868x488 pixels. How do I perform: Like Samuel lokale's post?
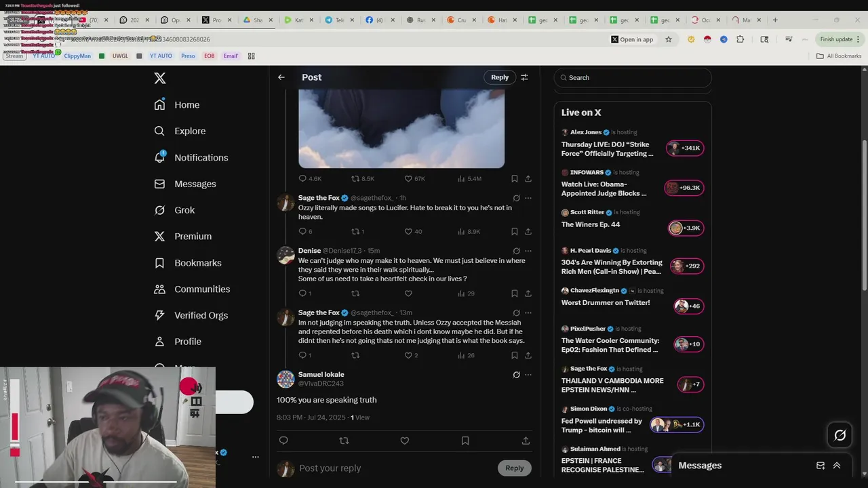click(x=405, y=441)
